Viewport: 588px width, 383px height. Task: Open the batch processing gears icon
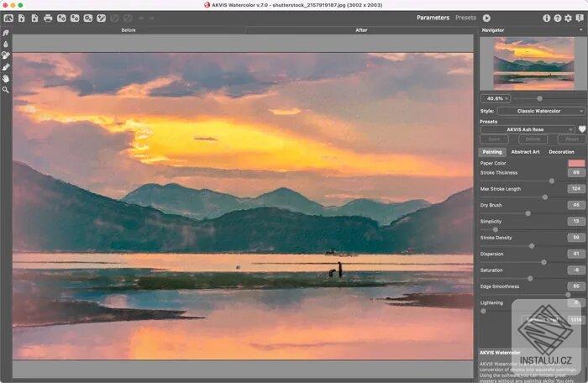[x=88, y=18]
